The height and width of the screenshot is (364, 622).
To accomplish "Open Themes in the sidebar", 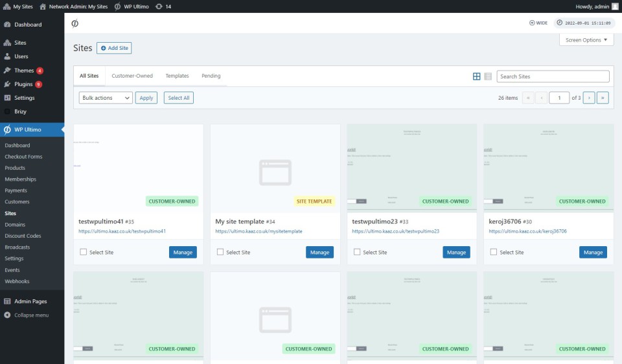I will coord(24,71).
